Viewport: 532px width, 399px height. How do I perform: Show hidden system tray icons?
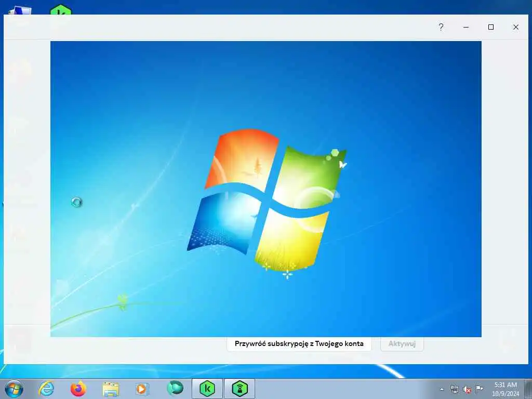coord(442,389)
